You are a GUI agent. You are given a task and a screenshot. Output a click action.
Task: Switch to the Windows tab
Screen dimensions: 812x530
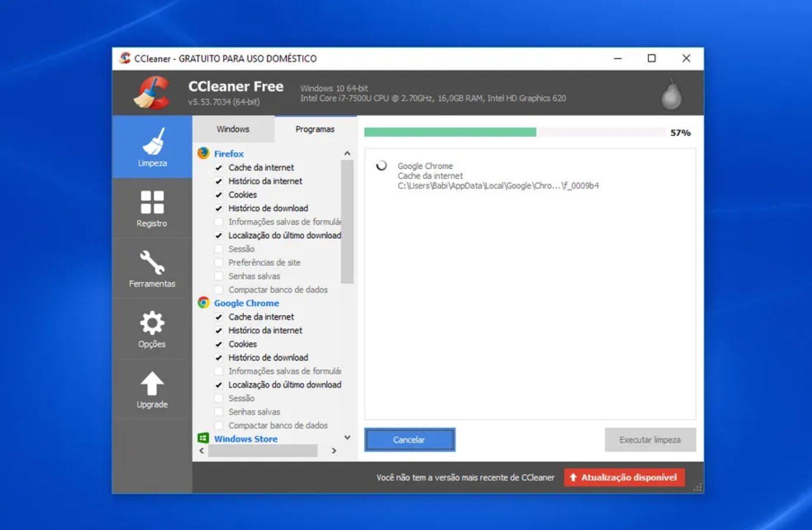(x=233, y=129)
